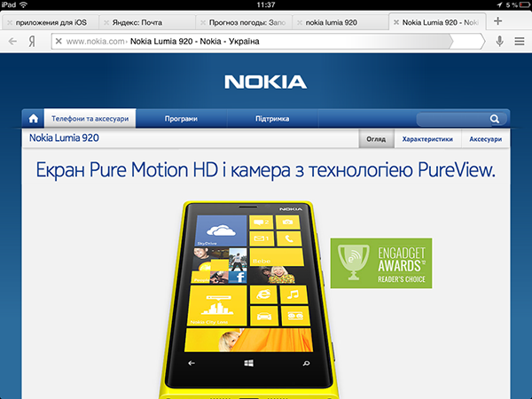Select the 'Аксесуари' tab
Viewport: 532px width, 399px height.
pyautogui.click(x=486, y=139)
